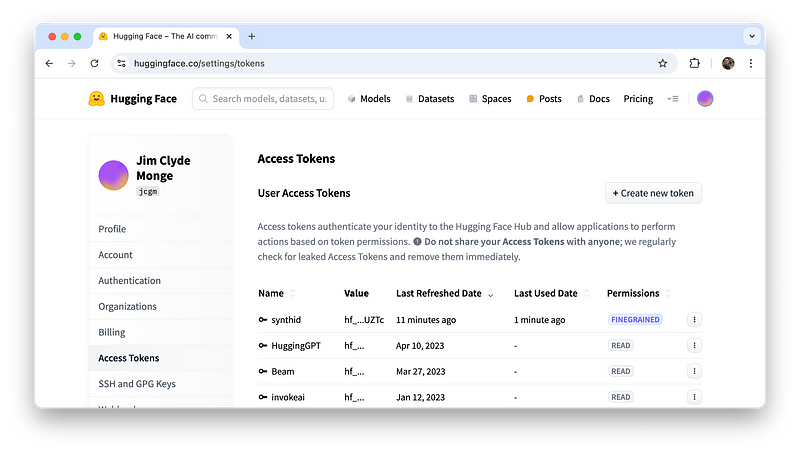Click the key icon beside invokeai
Screen dimensions: 800x454
[x=263, y=397]
